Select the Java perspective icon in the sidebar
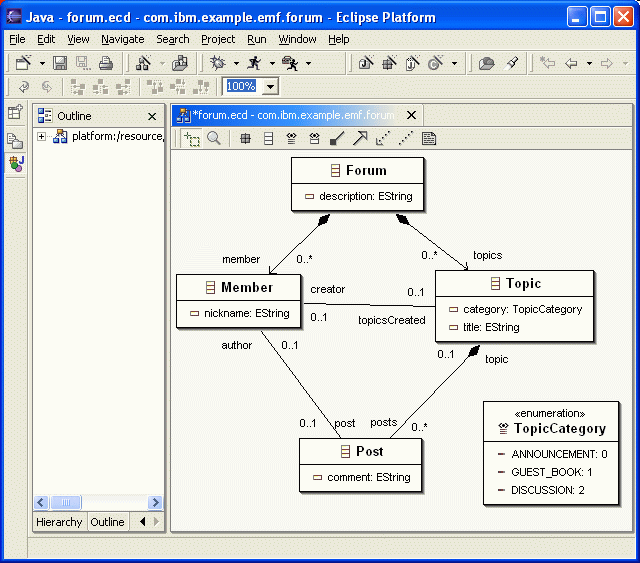 pyautogui.click(x=16, y=164)
